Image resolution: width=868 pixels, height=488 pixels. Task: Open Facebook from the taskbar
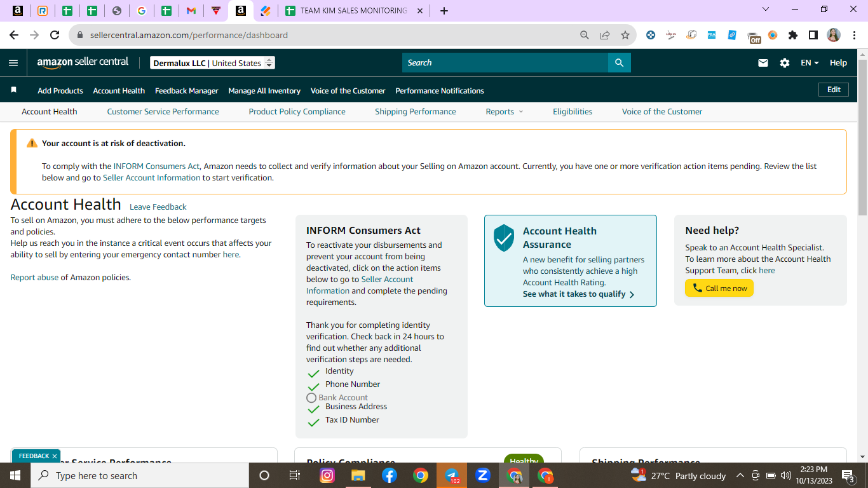coord(390,475)
